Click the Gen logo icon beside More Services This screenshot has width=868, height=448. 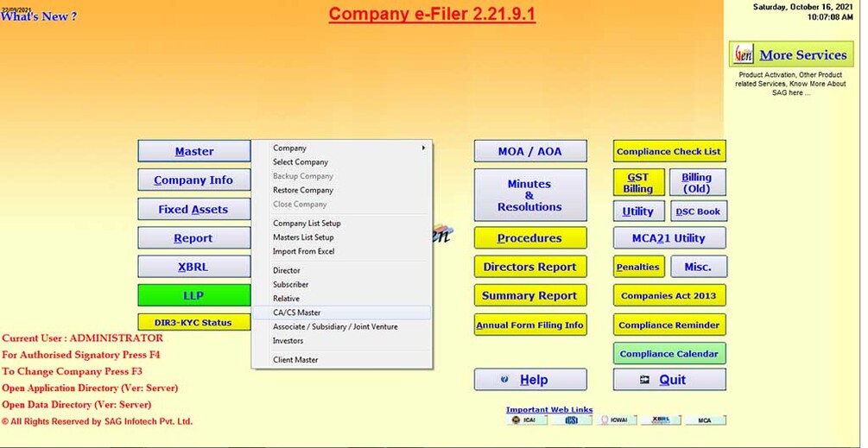[744, 54]
